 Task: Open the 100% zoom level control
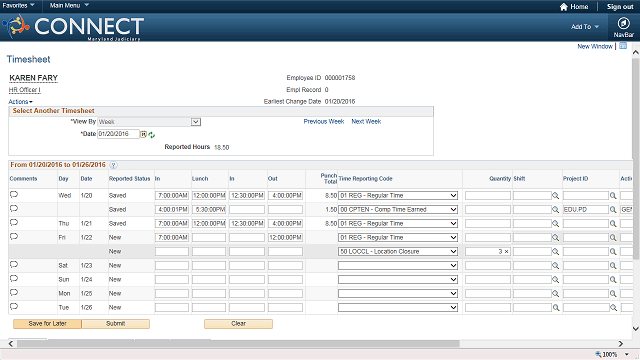pyautogui.click(x=612, y=354)
